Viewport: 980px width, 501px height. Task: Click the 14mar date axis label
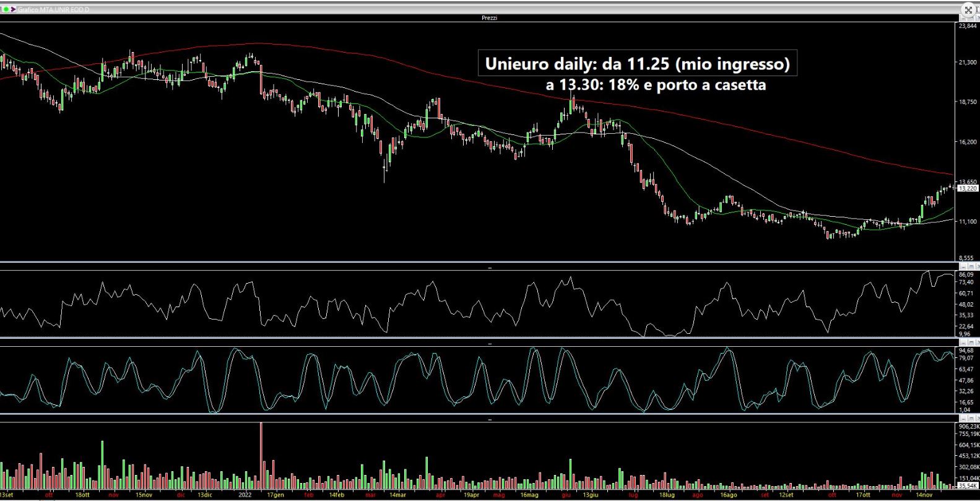click(x=397, y=495)
